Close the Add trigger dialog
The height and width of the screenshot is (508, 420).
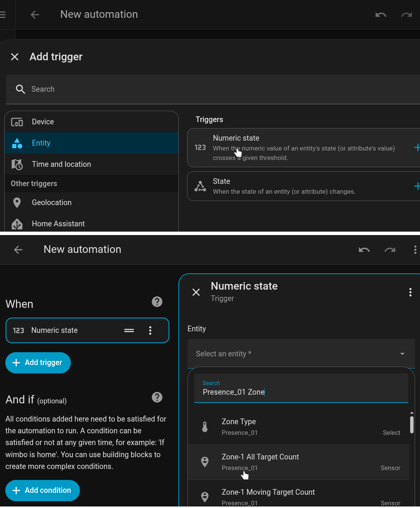[15, 57]
